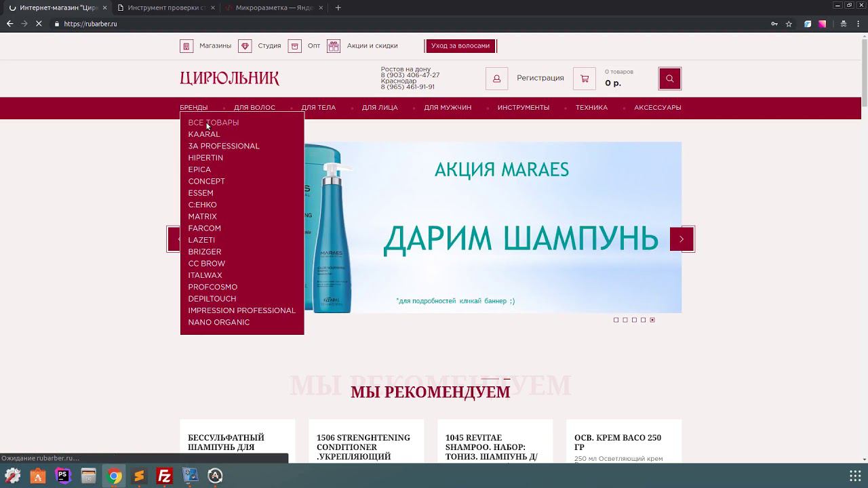Go to next banner slide arrow
The width and height of the screenshot is (868, 488).
tap(682, 239)
